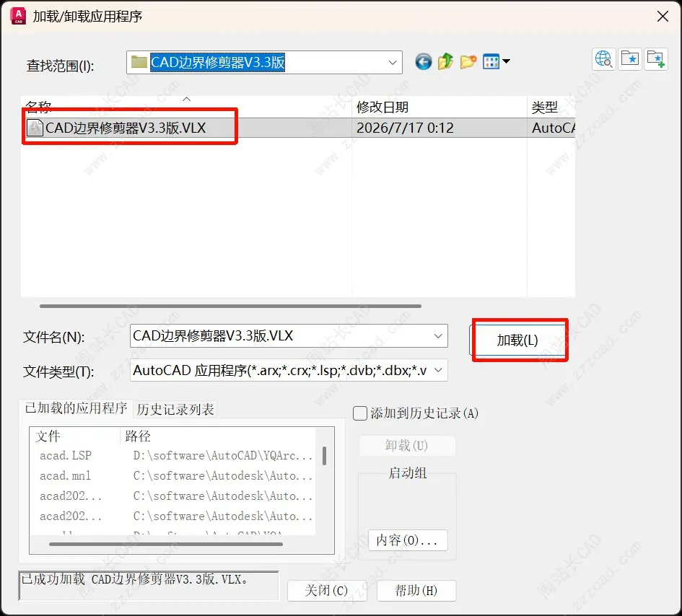The height and width of the screenshot is (616, 682).
Task: Click the 卸载(U) button
Action: (407, 446)
